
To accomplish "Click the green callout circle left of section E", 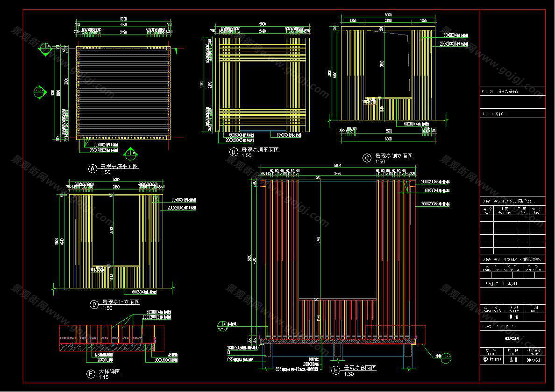I will (x=220, y=323).
